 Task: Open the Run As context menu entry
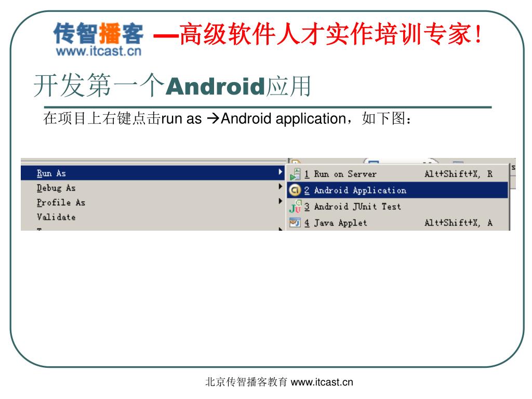pos(153,173)
